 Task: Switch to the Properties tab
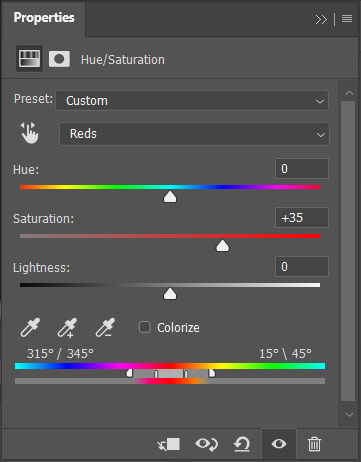(x=44, y=17)
